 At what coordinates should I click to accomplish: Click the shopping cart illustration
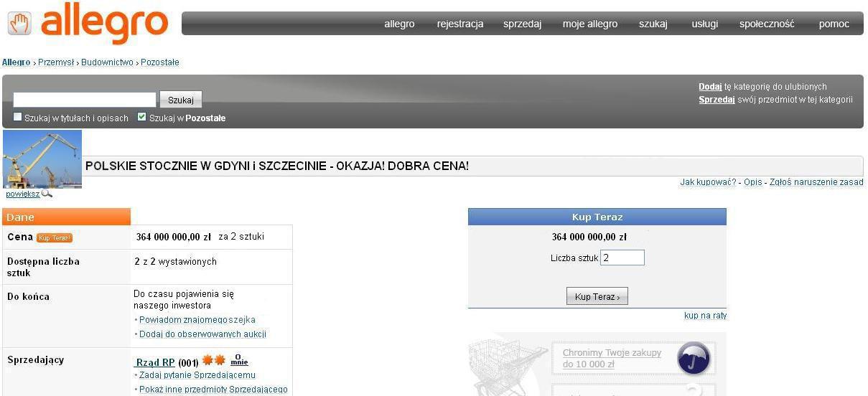(508, 366)
